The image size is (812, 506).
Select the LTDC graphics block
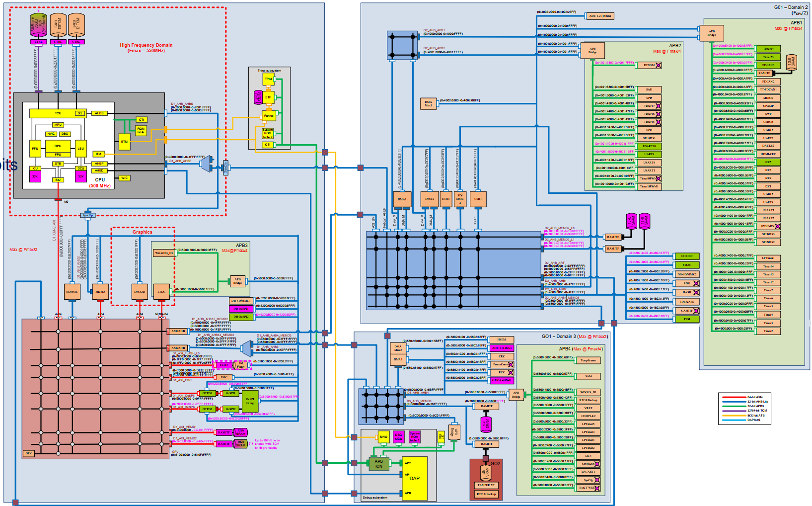pos(161,292)
